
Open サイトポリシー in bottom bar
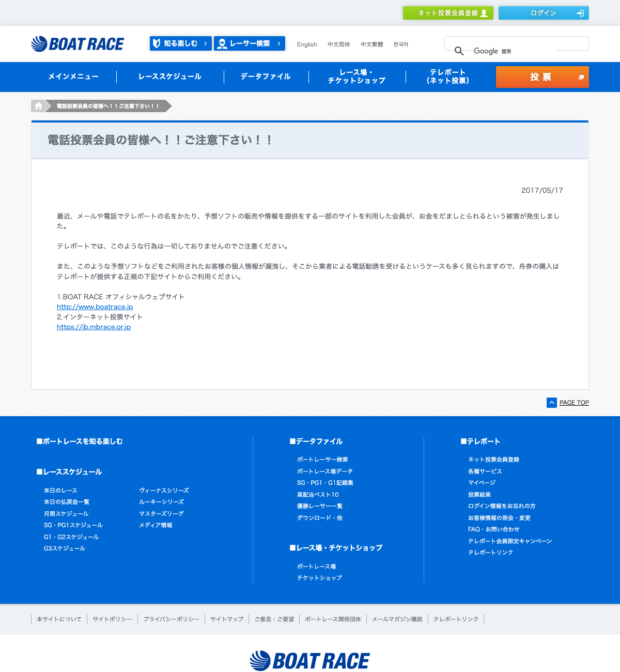(112, 619)
